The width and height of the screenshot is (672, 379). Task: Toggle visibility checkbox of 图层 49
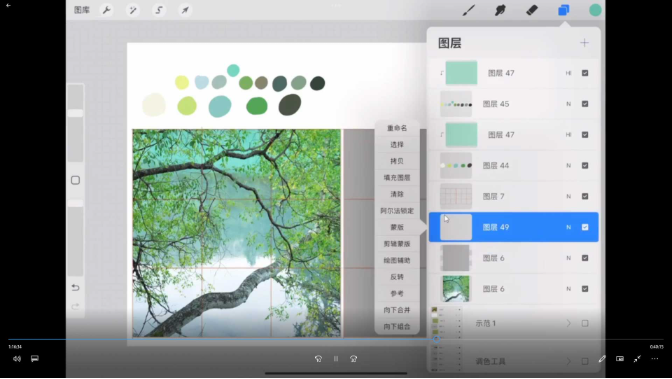[x=585, y=227]
